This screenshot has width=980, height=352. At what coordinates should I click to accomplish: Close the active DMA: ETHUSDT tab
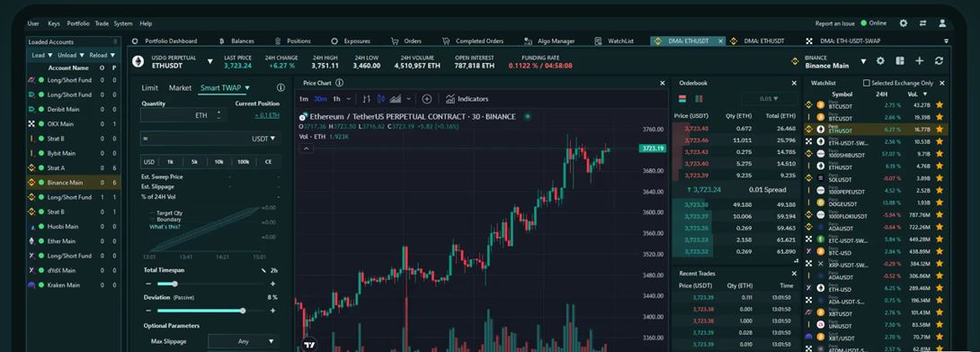coord(720,41)
